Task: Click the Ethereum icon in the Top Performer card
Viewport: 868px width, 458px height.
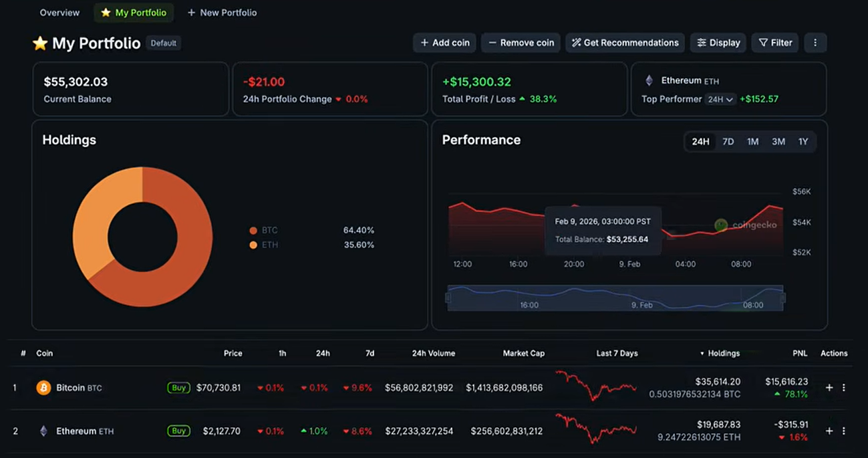Action: 649,80
